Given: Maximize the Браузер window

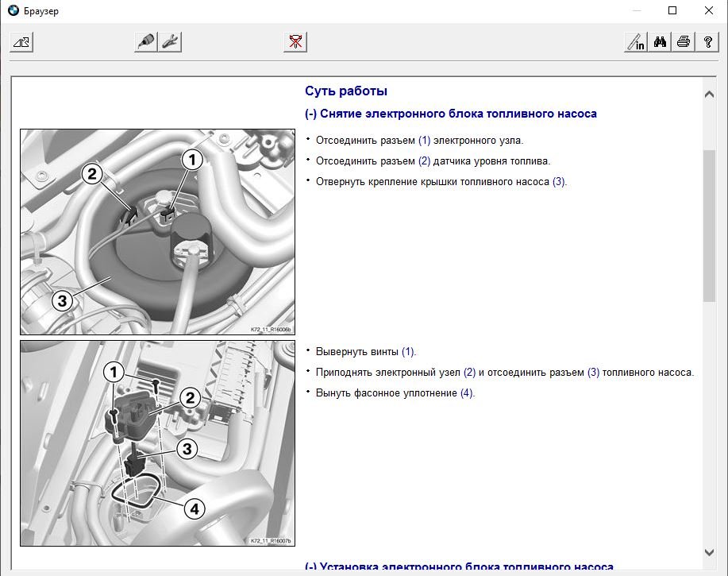Looking at the screenshot, I should pyautogui.click(x=672, y=11).
